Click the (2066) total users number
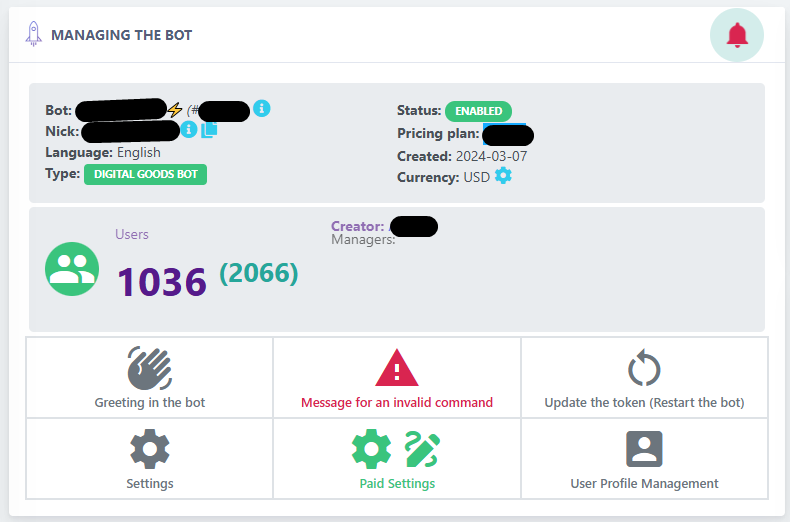 click(x=258, y=273)
